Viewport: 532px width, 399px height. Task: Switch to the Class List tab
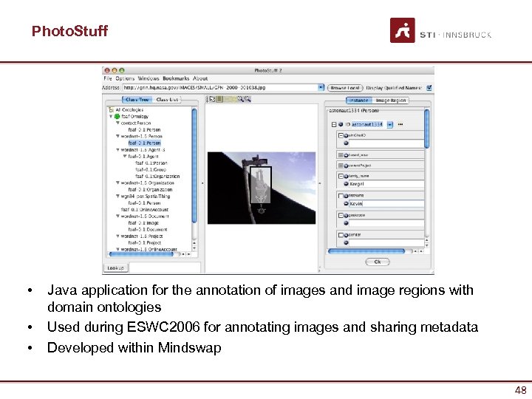167,100
